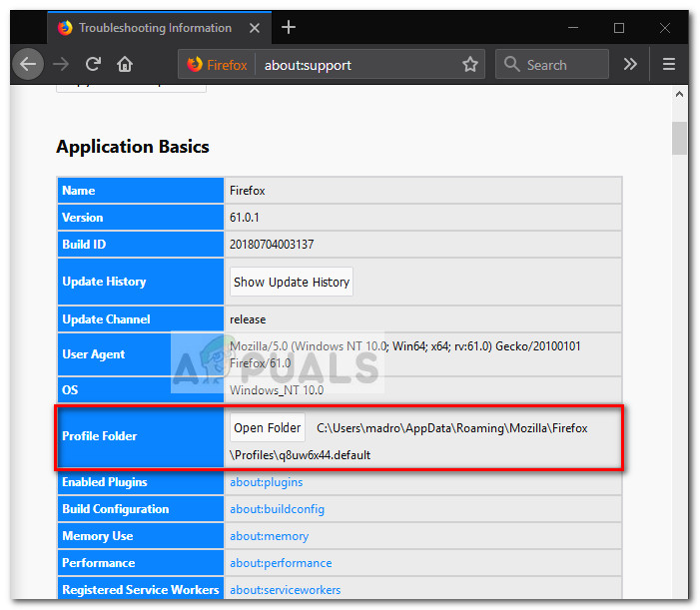The height and width of the screenshot is (610, 700).
Task: Click the Application Basics heading
Action: [133, 147]
